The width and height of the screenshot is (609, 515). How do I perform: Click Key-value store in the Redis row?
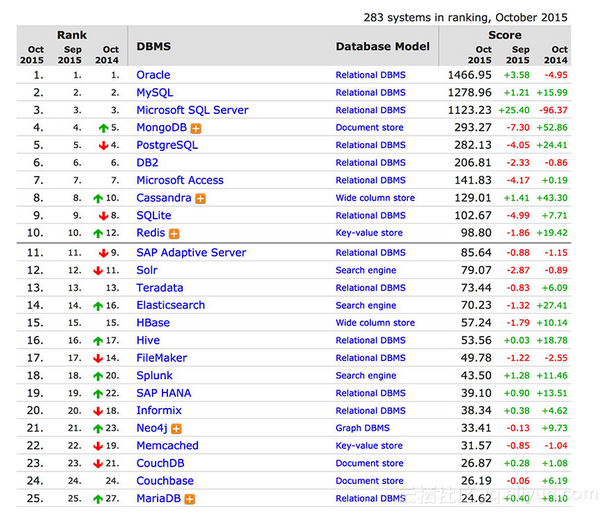[x=369, y=233]
